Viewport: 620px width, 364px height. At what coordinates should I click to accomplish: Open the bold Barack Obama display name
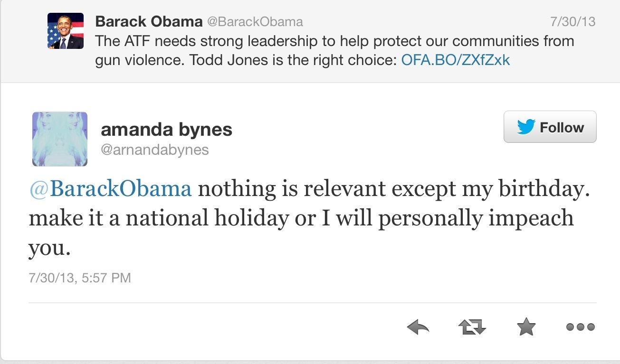pyautogui.click(x=148, y=22)
